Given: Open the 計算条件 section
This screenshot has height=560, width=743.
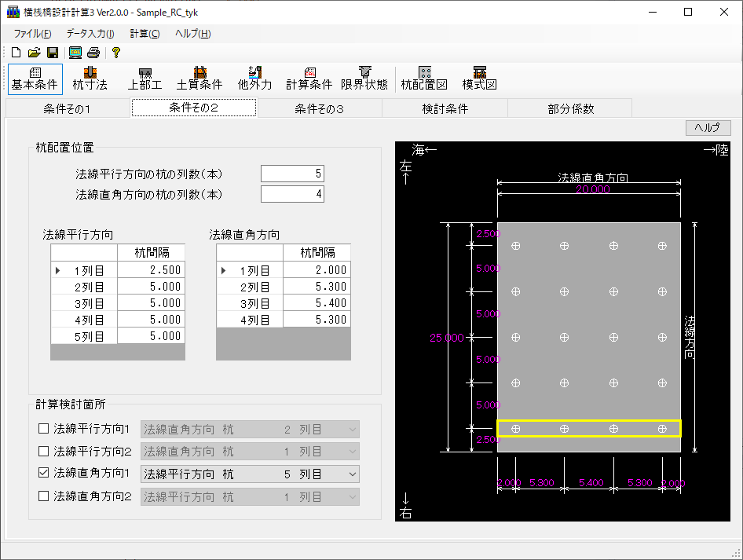Looking at the screenshot, I should (309, 79).
